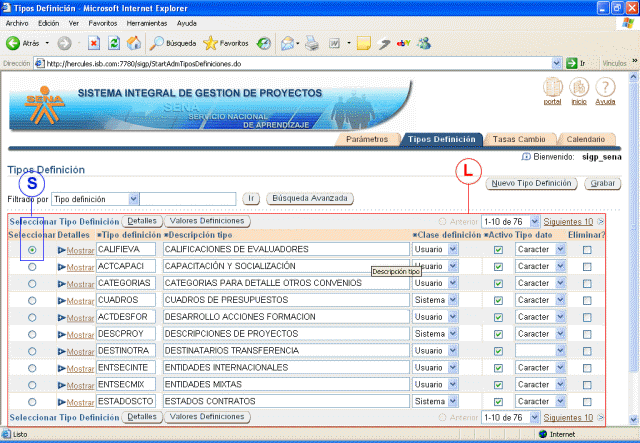Click the bottom Detalles button
640x443 pixels.
click(142, 417)
